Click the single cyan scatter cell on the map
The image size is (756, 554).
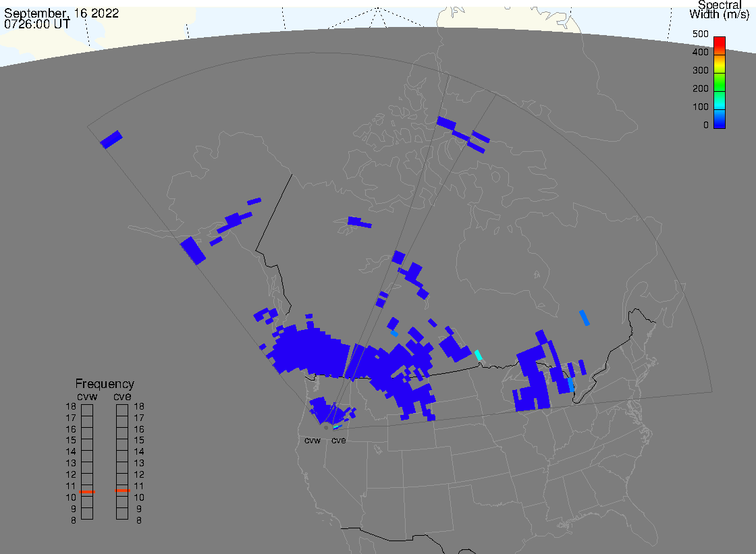point(479,356)
